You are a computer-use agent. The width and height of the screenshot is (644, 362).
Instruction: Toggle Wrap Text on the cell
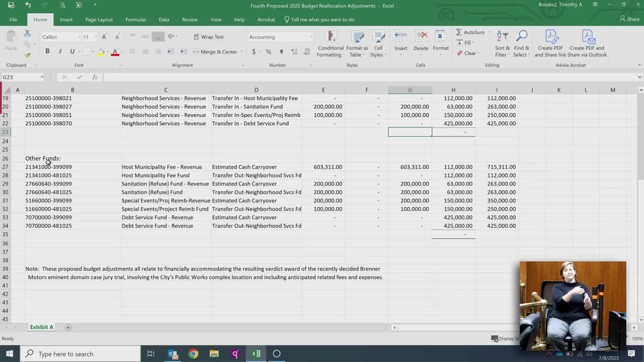209,37
